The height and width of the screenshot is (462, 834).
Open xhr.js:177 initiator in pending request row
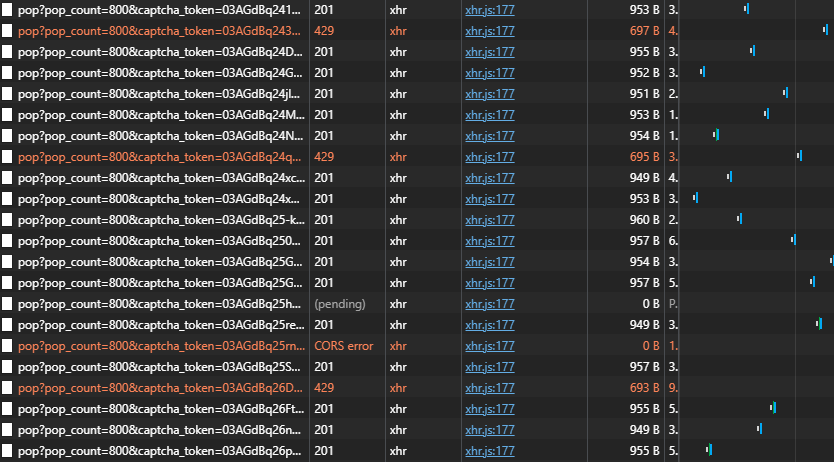[489, 304]
